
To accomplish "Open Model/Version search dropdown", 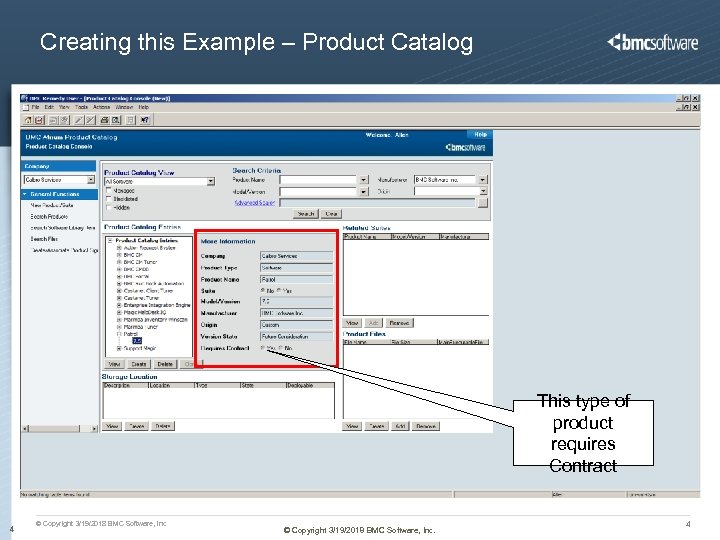I will click(364, 191).
